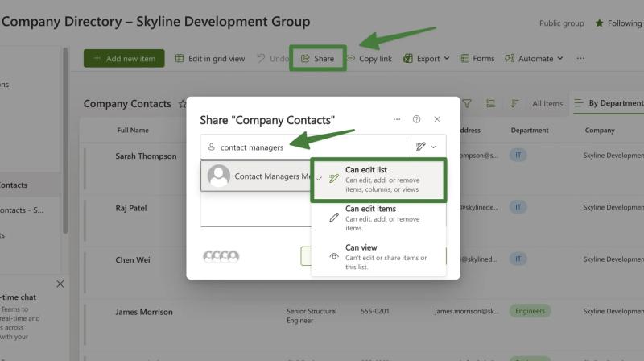Viewport: 644px width, 361px height.
Task: Click the Following star icon
Action: 599,23
